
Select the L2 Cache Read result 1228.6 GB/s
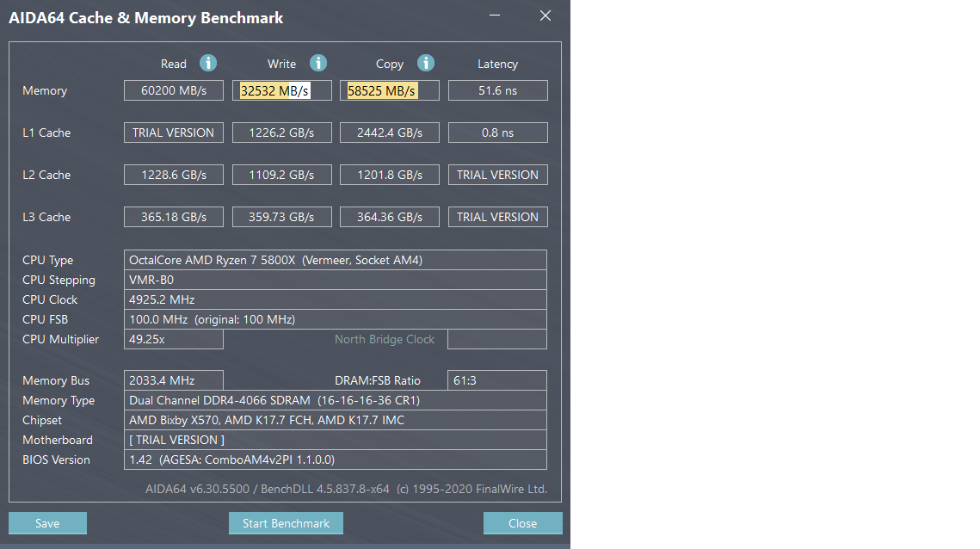pyautogui.click(x=173, y=174)
